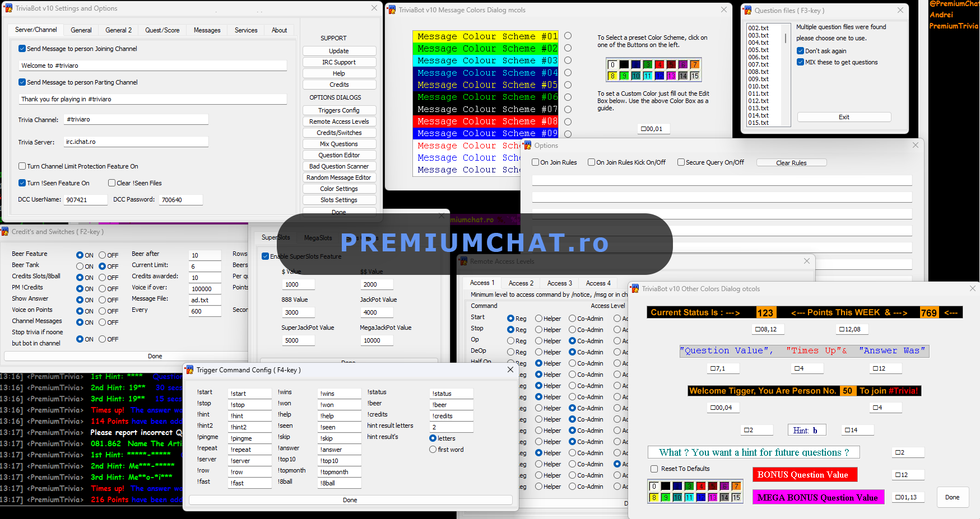980x519 pixels.
Task: Select 013.txt in question file list
Action: (x=759, y=108)
